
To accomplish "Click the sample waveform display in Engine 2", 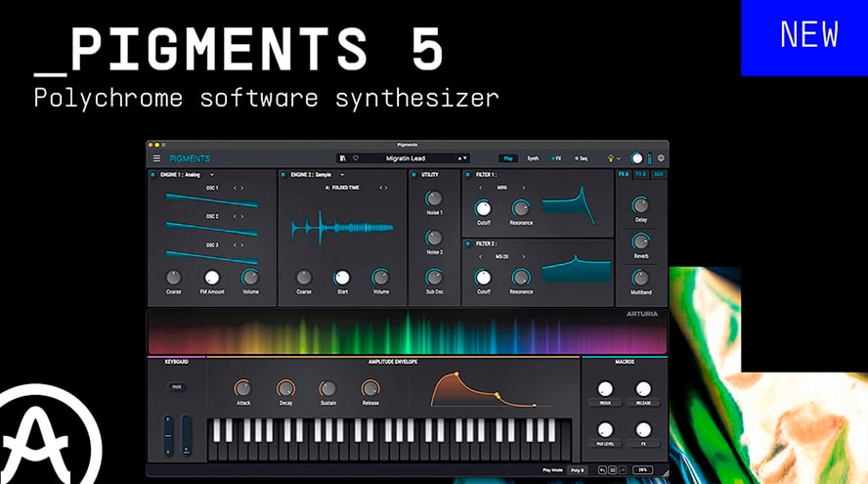I will 342,227.
